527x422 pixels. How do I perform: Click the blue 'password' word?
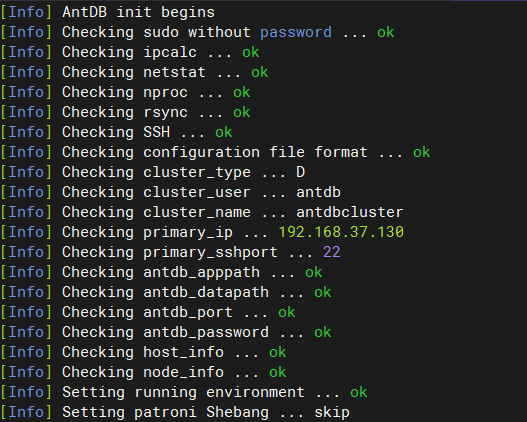[296, 33]
